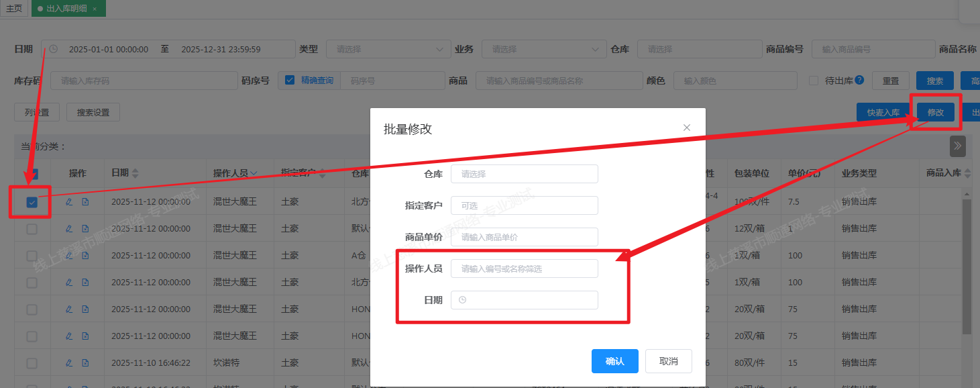Toggle the 精确查询 checkbox
Viewport: 980px width, 388px height.
[x=290, y=81]
